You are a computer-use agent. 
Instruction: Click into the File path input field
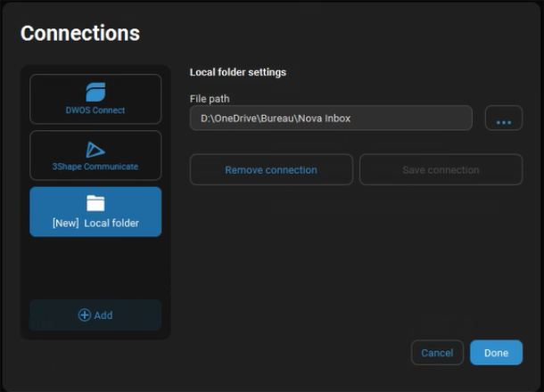click(x=331, y=118)
